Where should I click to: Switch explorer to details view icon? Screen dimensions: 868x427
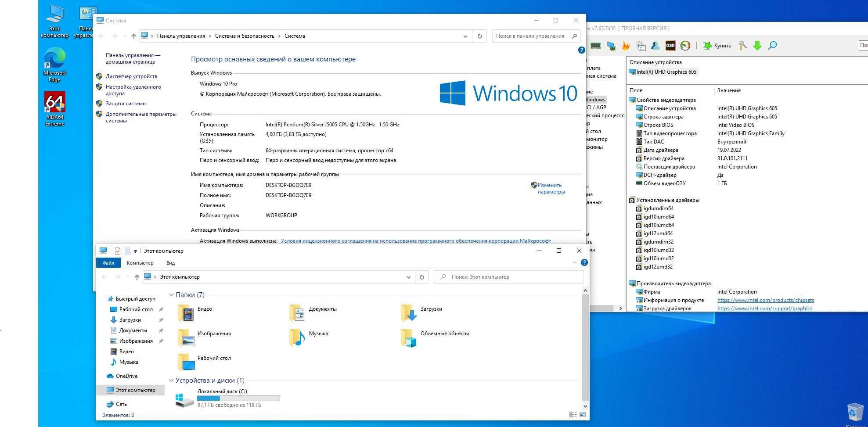[x=573, y=414]
